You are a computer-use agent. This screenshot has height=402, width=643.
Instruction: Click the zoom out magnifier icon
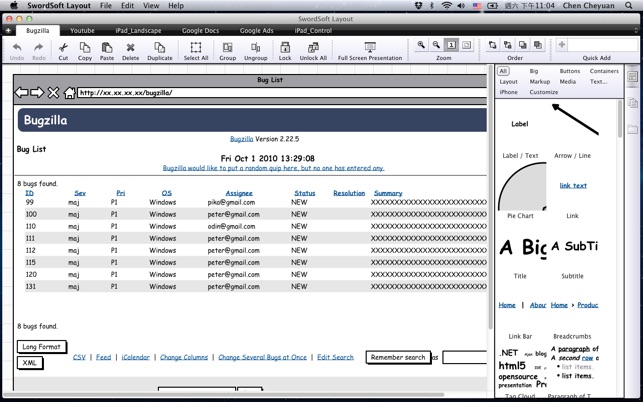tap(436, 45)
